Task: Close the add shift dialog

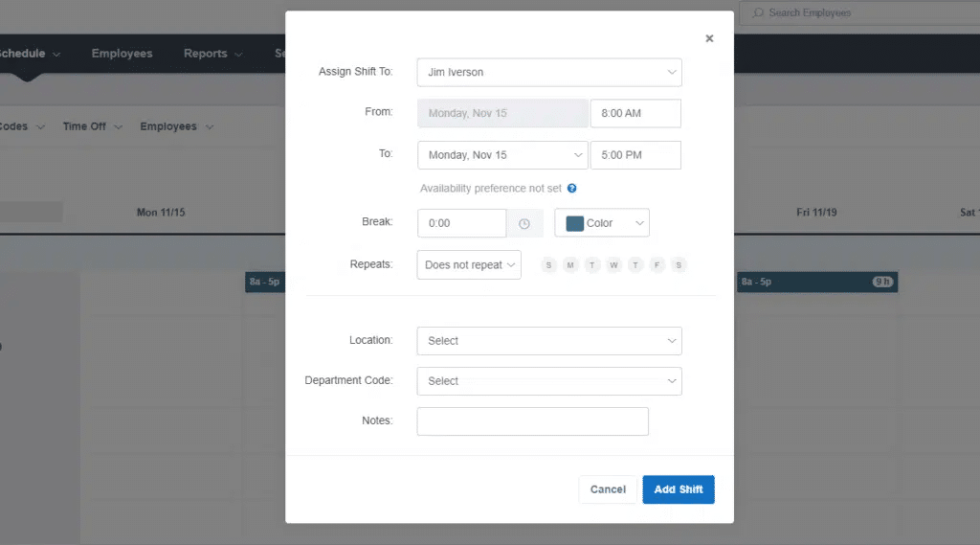Action: tap(709, 39)
